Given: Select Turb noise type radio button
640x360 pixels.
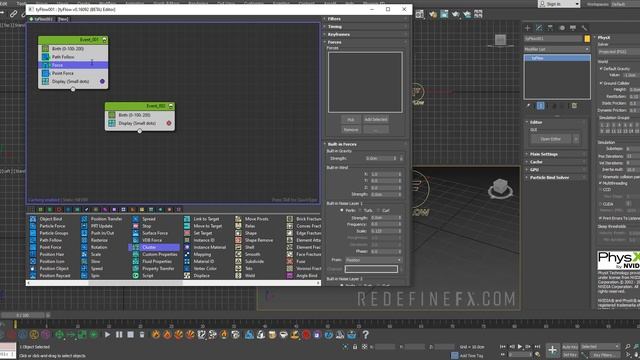Looking at the screenshot, I should click(x=360, y=210).
